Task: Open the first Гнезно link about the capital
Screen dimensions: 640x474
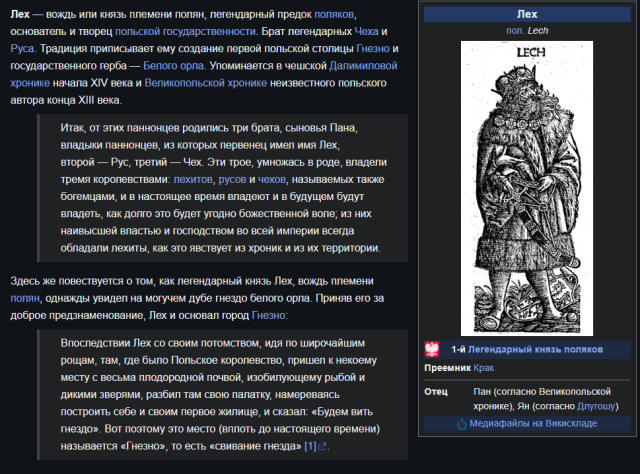Action: pyautogui.click(x=373, y=49)
